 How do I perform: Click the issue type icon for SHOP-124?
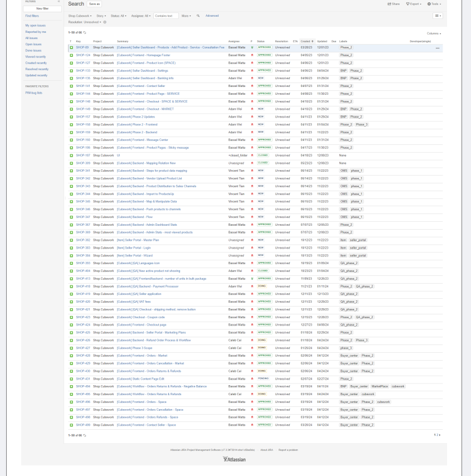coord(71,55)
